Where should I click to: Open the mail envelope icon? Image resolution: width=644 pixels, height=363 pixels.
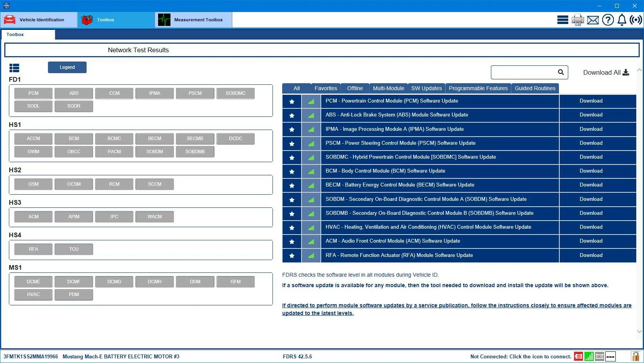click(x=593, y=20)
